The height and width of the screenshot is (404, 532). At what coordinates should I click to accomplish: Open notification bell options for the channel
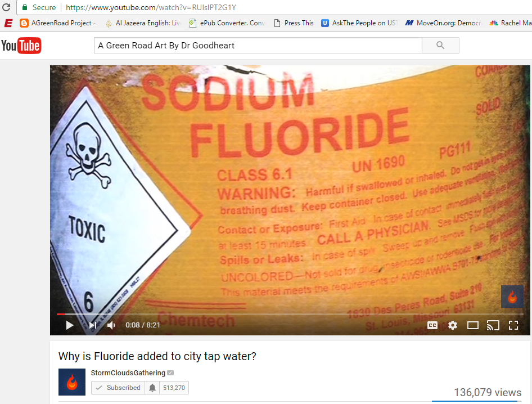tap(152, 388)
